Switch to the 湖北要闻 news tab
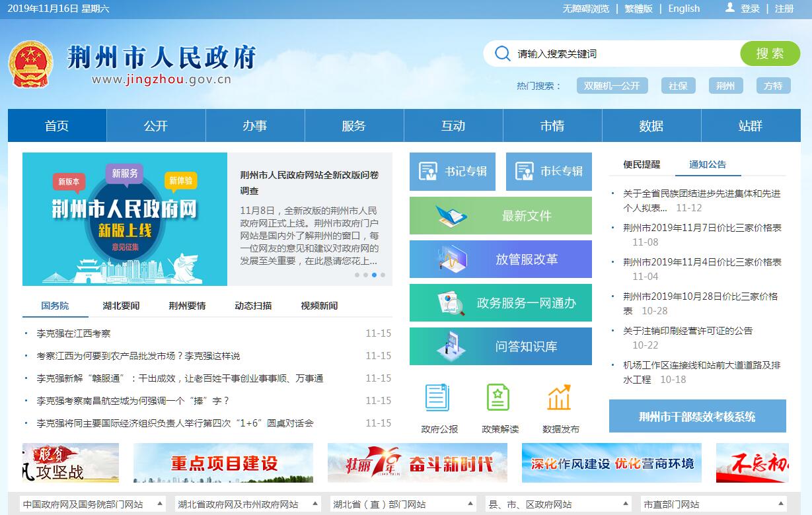 point(121,306)
